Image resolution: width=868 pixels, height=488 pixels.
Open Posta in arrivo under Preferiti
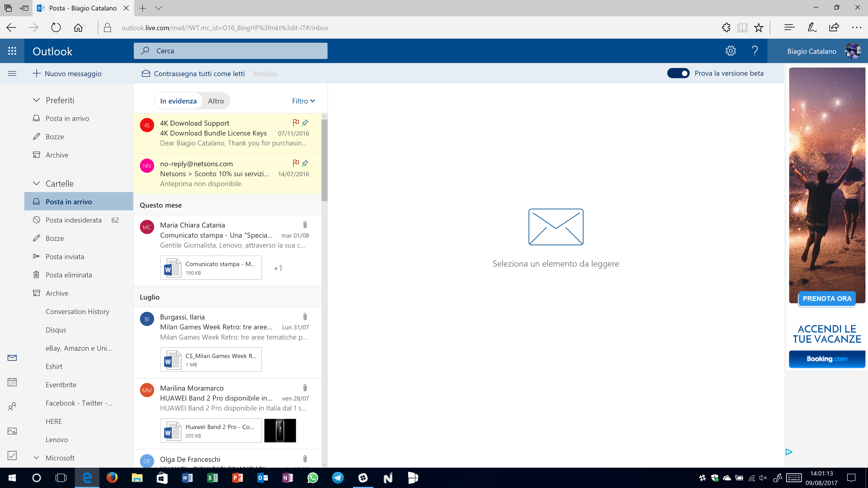pyautogui.click(x=79, y=119)
